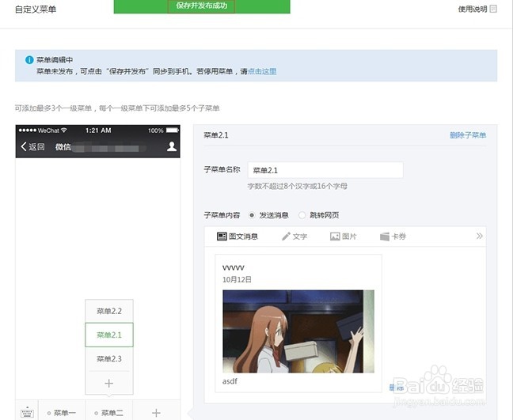Switch to the 卡券 tab
The image size is (513, 420).
coord(393,236)
